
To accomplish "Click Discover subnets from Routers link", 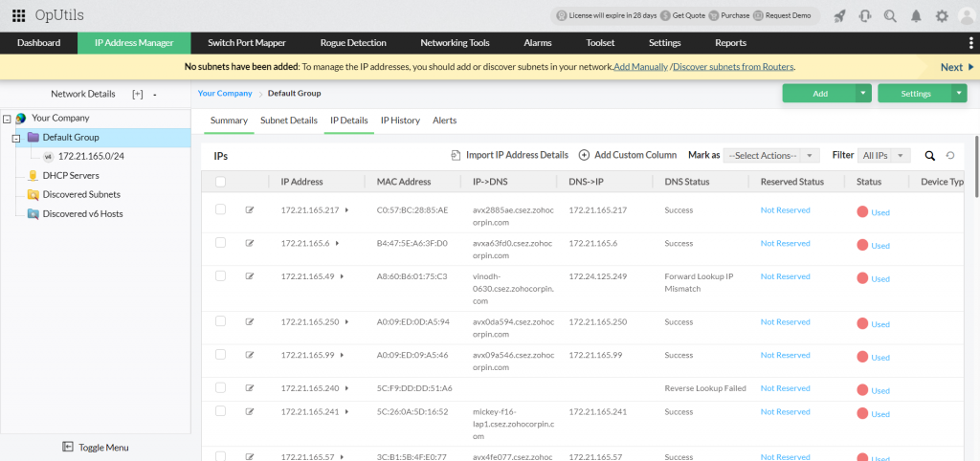I will point(734,67).
